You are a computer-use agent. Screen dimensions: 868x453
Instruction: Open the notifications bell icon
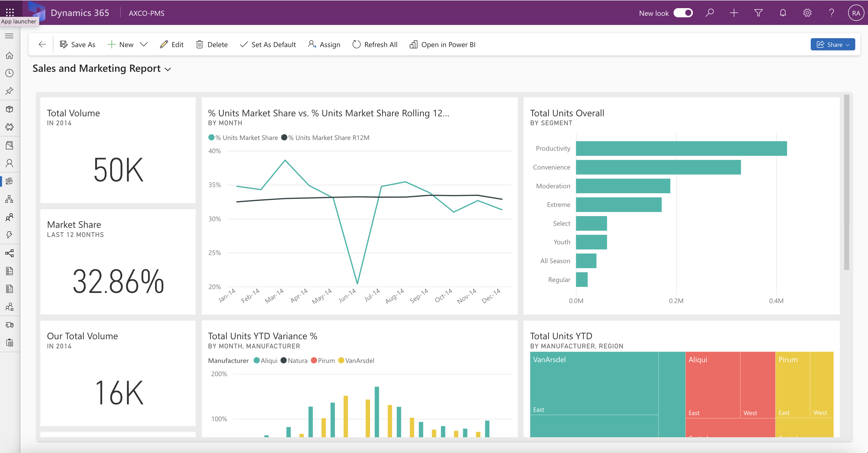point(783,13)
